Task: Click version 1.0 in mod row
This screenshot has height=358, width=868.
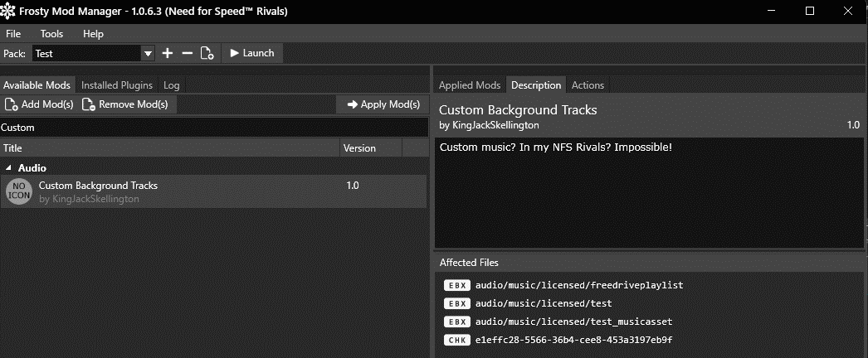Action: click(353, 186)
